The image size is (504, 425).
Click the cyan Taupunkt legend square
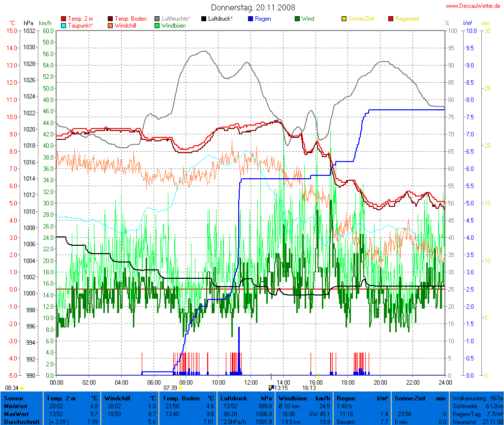coord(63,25)
